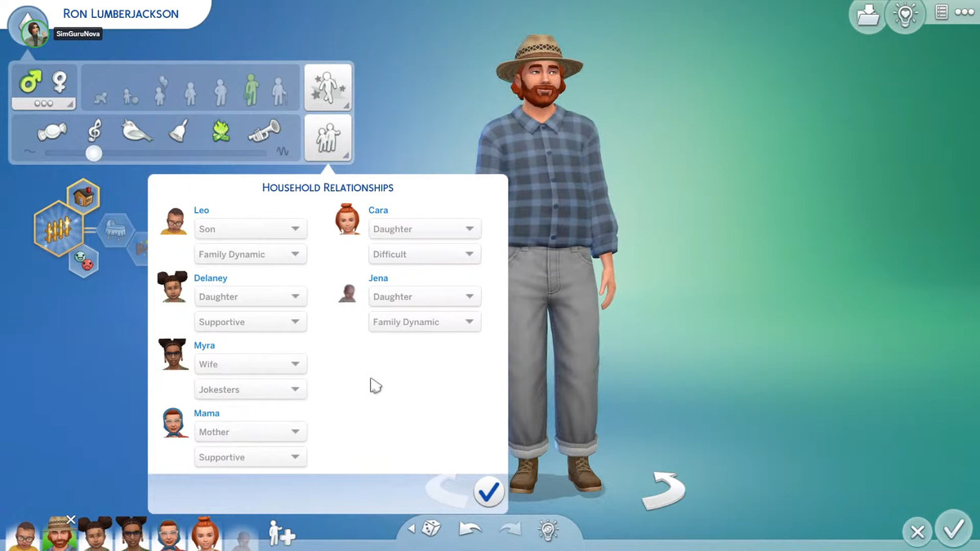Click Ron Lumberjackson name field
980x551 pixels.
click(121, 14)
